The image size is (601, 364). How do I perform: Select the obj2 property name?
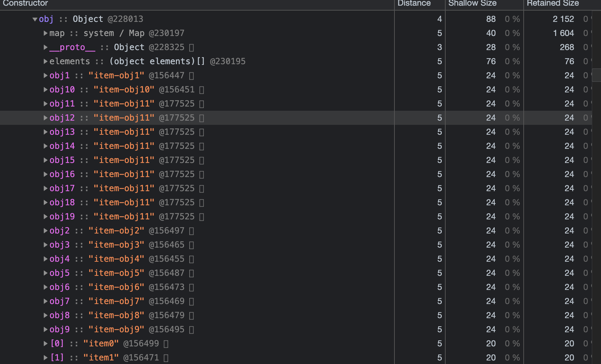click(60, 231)
